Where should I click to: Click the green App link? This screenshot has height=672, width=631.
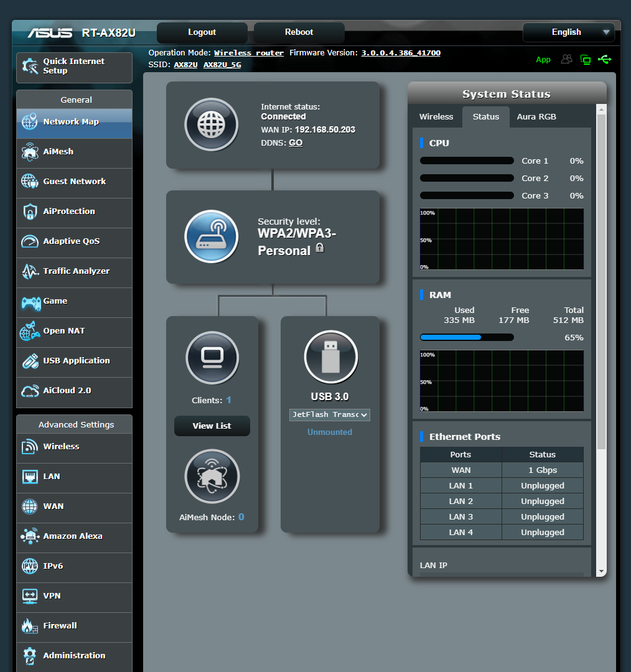(543, 60)
